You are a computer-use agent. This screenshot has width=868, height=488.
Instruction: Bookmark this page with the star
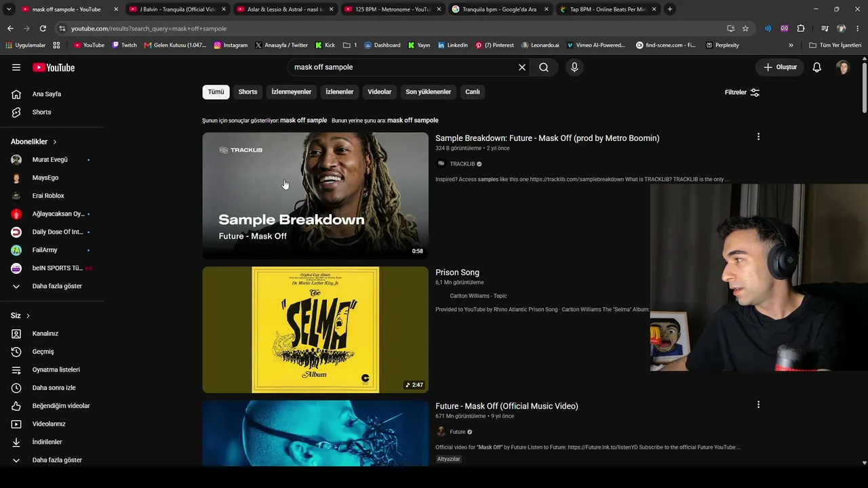click(745, 28)
